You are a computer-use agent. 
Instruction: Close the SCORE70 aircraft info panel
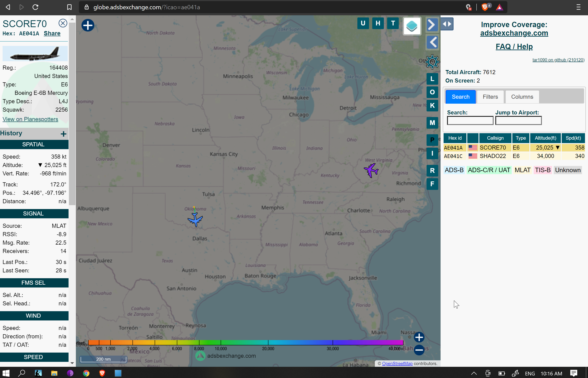tap(63, 23)
